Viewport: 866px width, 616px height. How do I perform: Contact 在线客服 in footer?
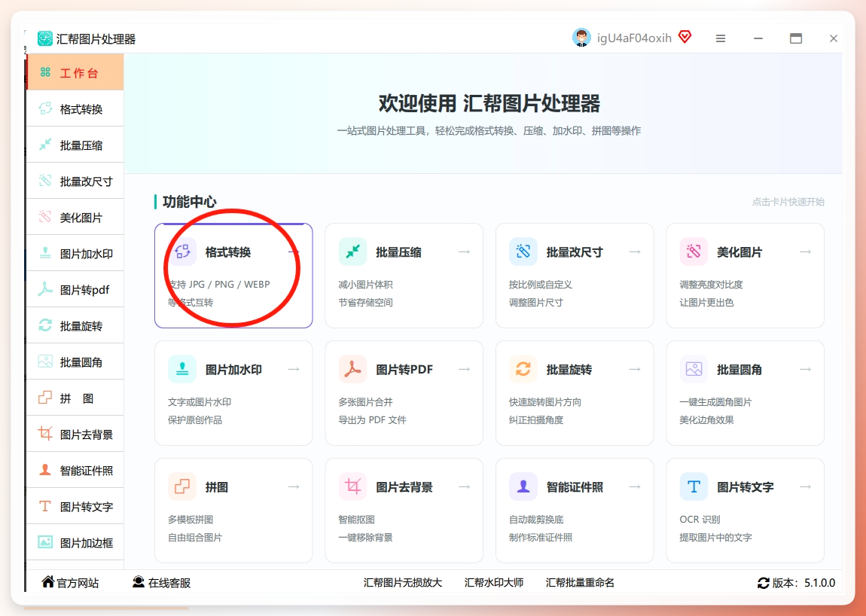161,582
